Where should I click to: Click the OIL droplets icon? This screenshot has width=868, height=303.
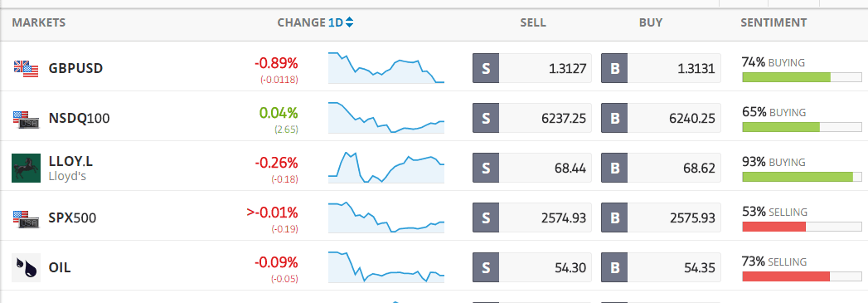click(26, 267)
